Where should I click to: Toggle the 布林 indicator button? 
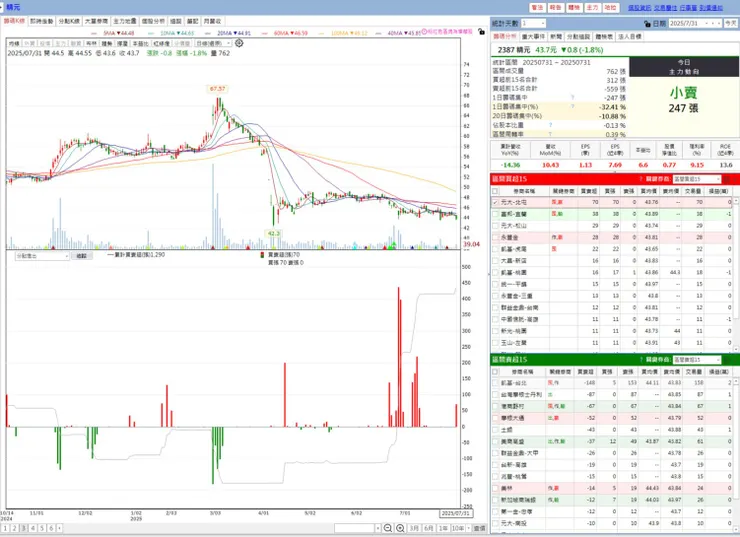coord(92,43)
